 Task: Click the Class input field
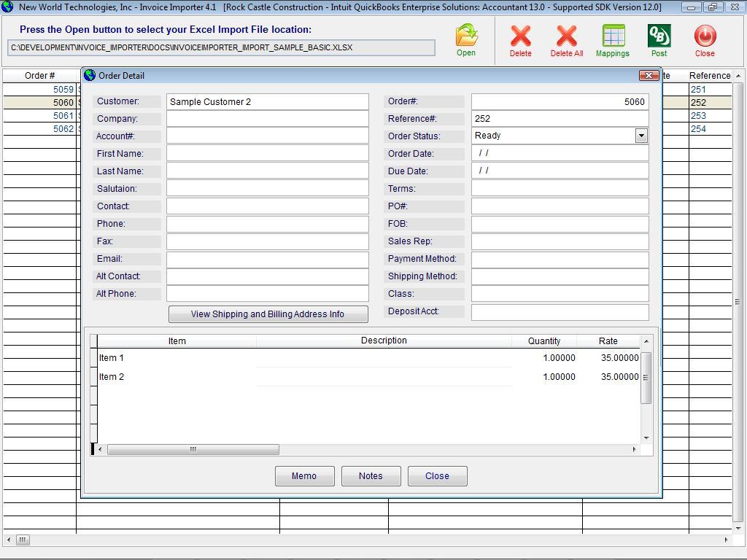(560, 294)
